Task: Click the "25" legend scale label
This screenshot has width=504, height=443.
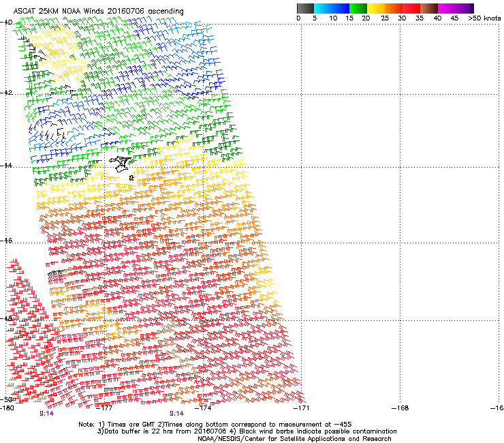Action: point(385,18)
